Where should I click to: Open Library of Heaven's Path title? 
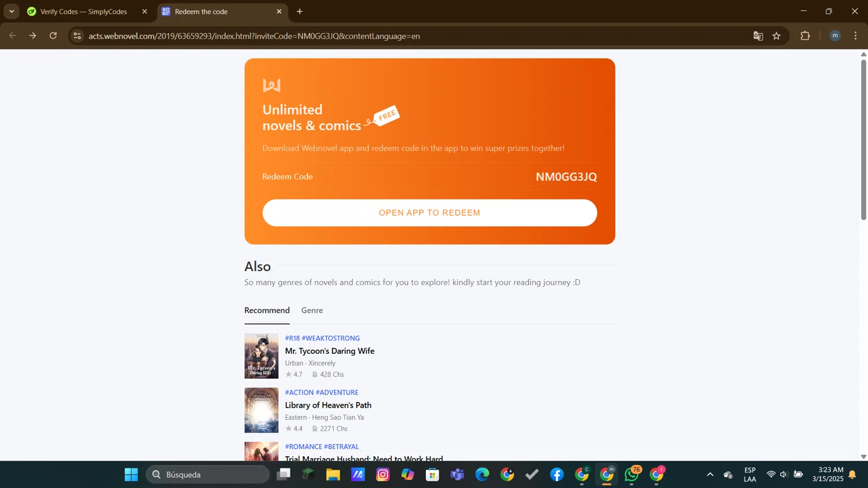tap(328, 405)
